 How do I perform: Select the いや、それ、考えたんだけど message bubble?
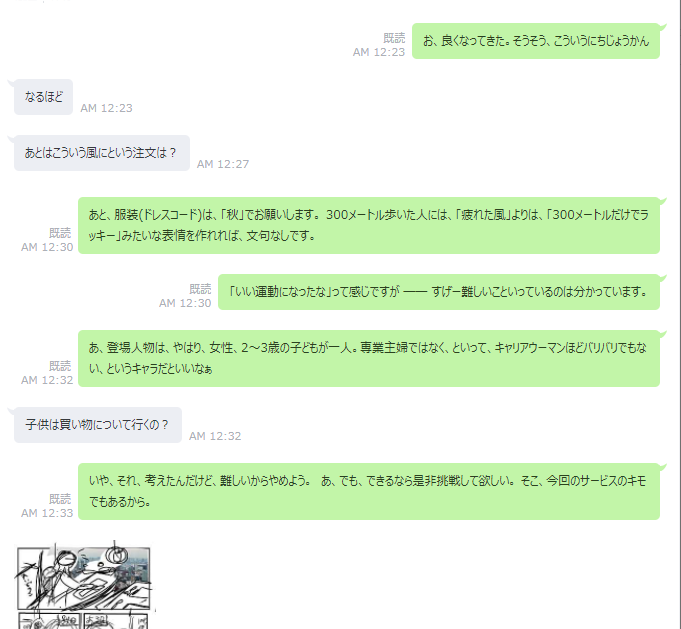(x=369, y=491)
